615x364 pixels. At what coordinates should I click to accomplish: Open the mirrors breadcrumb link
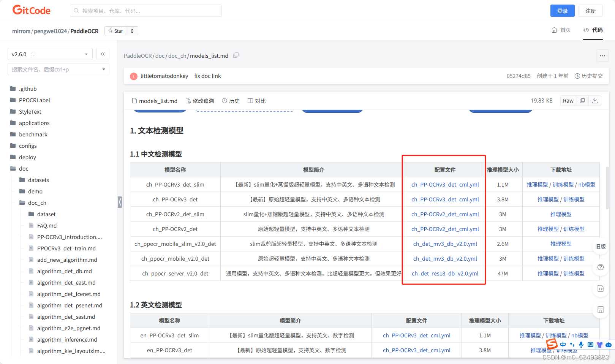21,31
